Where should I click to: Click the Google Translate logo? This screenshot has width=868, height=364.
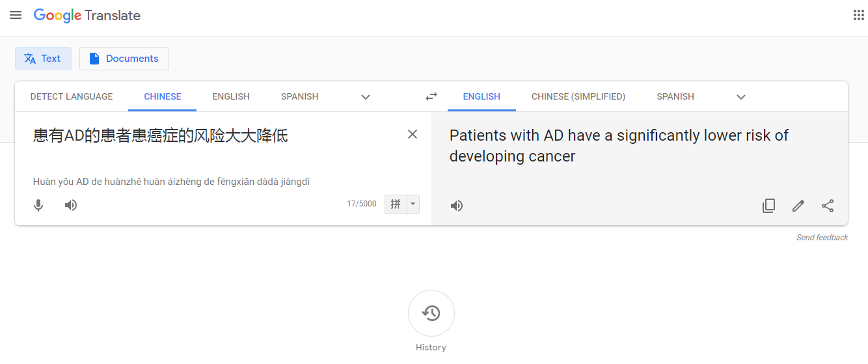[x=87, y=16]
